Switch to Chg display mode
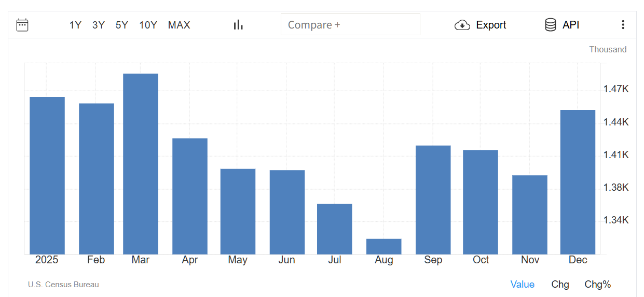This screenshot has height=297, width=644. click(560, 285)
